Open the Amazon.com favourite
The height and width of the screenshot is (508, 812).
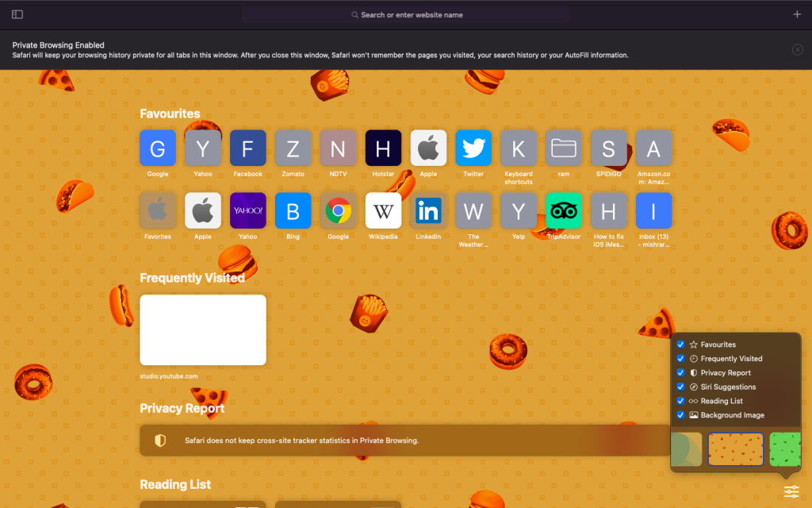[x=653, y=148]
